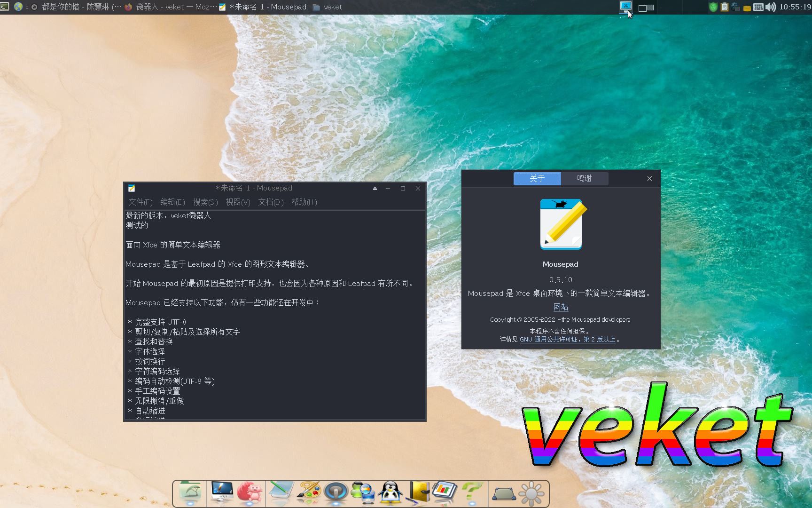Screen dimensions: 812x508
Task: Click the volume speaker tray icon
Action: click(771, 7)
